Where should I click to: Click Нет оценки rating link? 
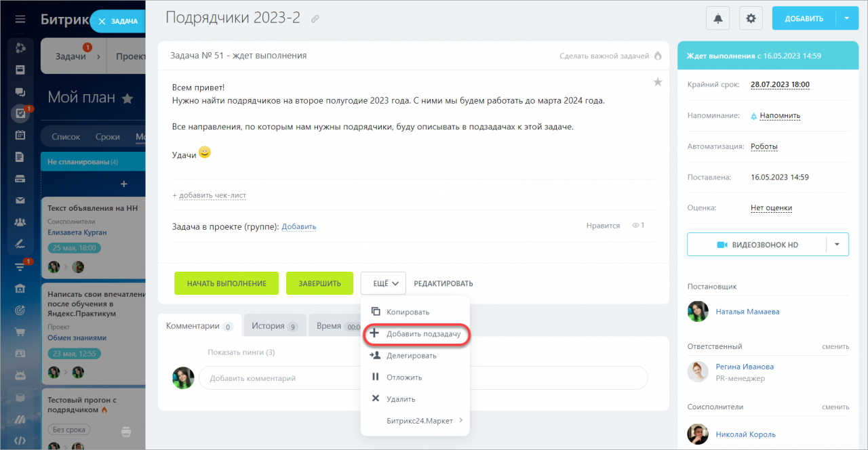coord(771,208)
